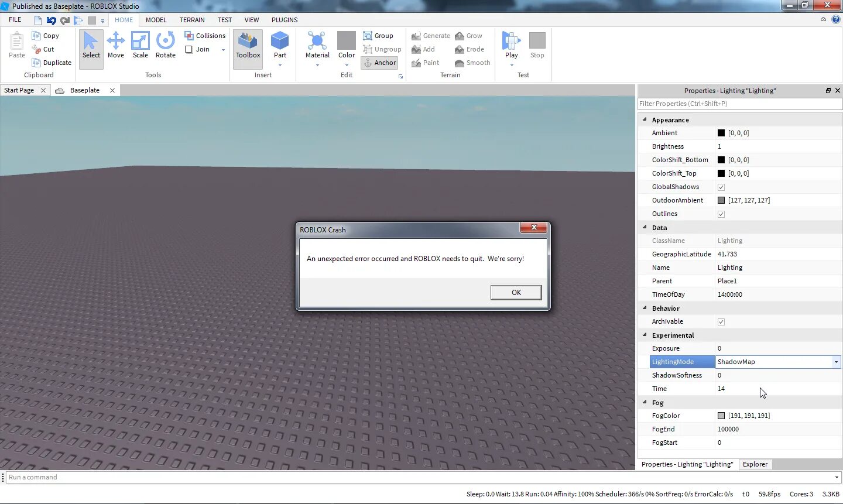Ungroup the selected model

coord(382,49)
